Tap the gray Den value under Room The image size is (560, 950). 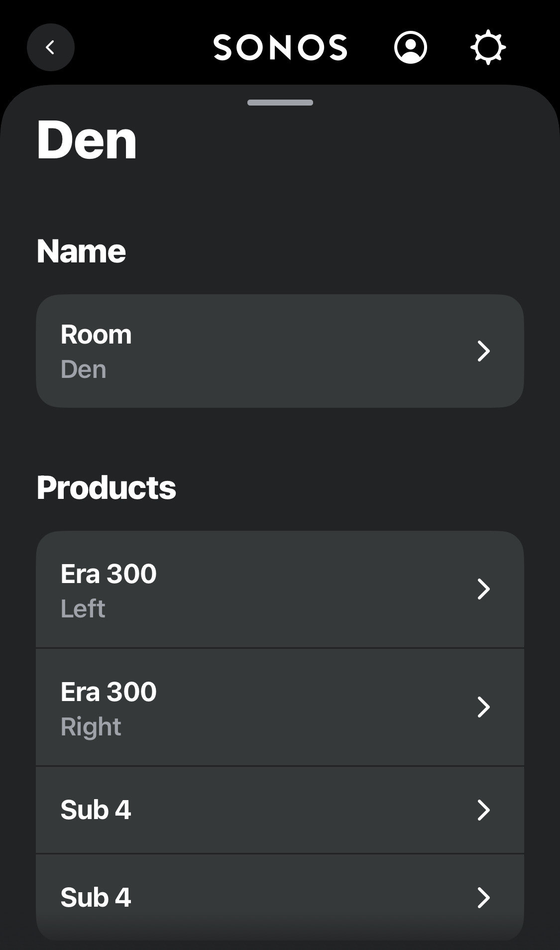(x=84, y=369)
